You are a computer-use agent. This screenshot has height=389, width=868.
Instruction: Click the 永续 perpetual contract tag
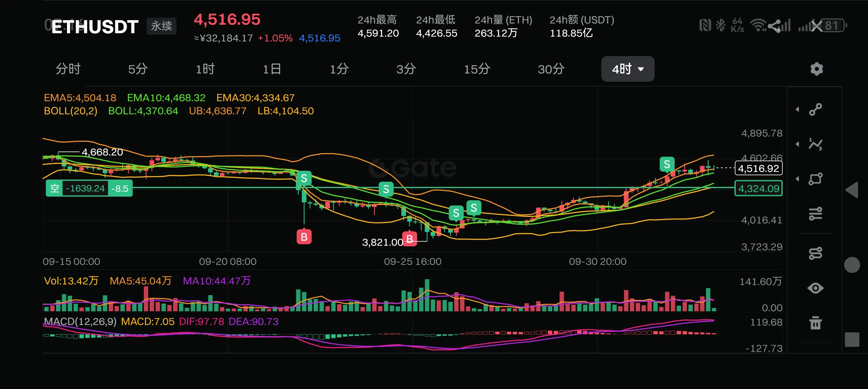click(162, 26)
